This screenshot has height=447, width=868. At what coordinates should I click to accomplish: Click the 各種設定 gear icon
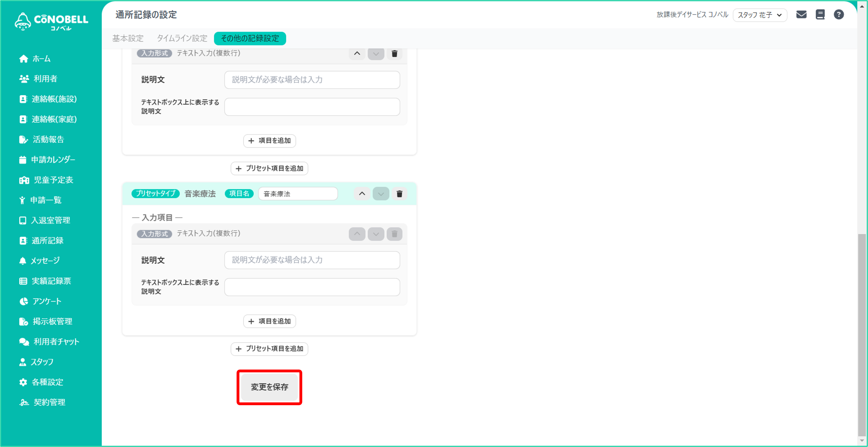[x=23, y=382]
